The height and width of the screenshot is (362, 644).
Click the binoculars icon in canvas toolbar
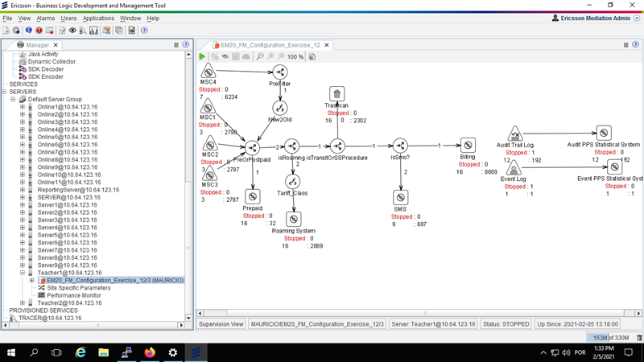pyautogui.click(x=225, y=56)
